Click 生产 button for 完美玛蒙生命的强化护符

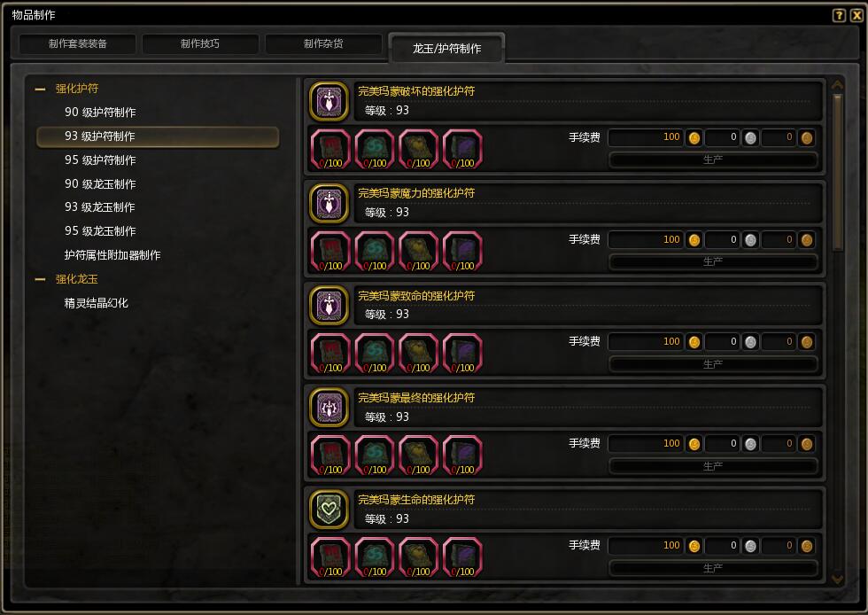click(x=713, y=568)
